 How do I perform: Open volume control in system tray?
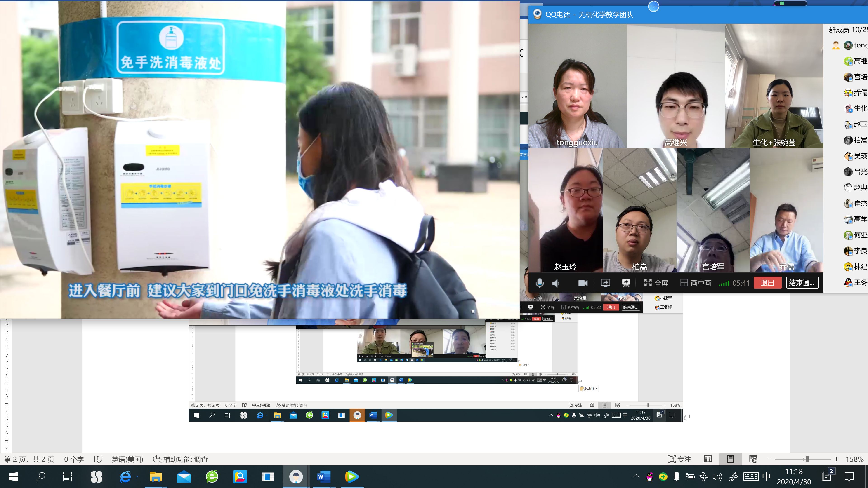point(717,476)
